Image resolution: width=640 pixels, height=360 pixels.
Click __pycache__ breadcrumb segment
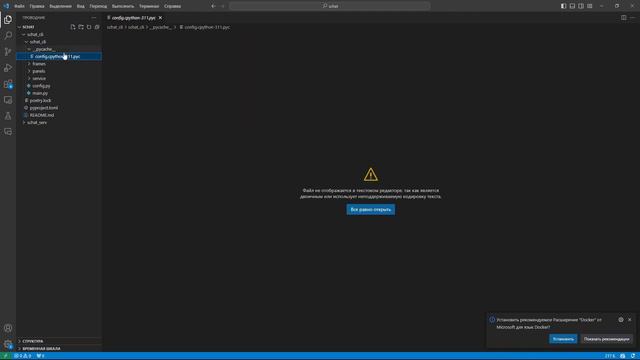tap(161, 27)
